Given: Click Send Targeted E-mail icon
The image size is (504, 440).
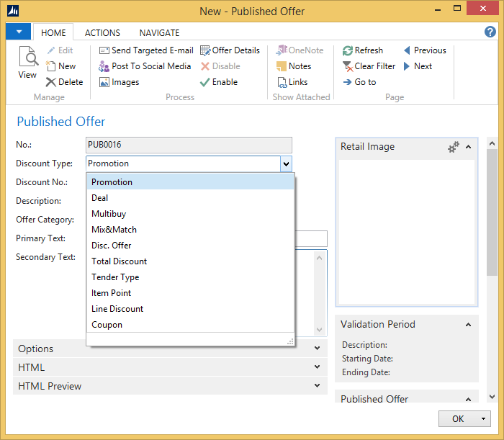Looking at the screenshot, I should (x=104, y=50).
